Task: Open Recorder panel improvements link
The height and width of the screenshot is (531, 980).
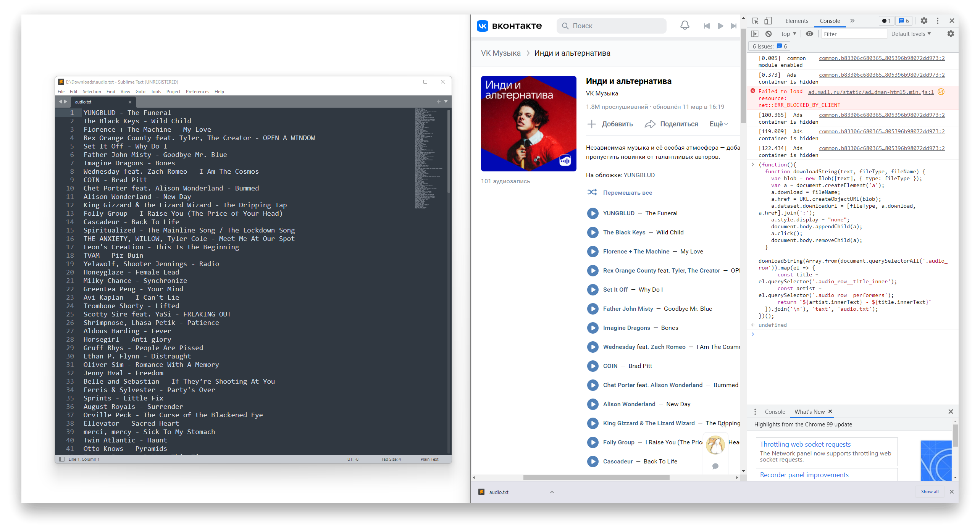Action: 804,475
